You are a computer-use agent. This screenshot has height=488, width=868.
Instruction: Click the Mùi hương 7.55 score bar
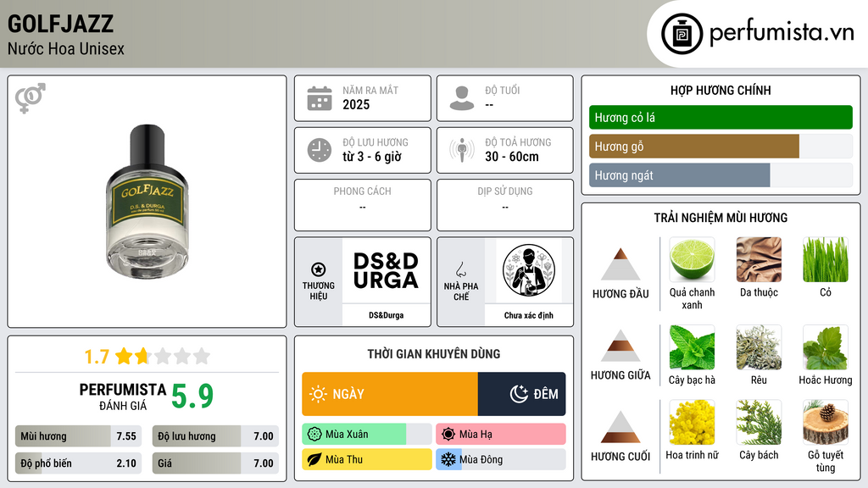79,436
